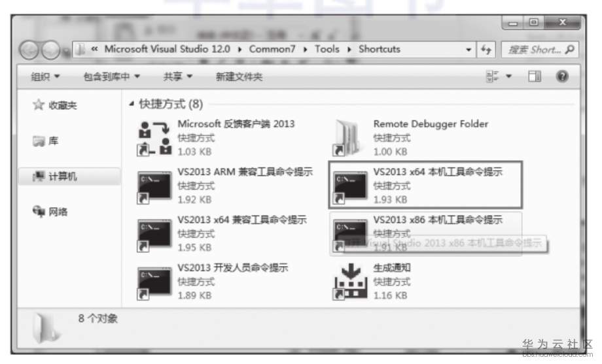Viewport: 602px width, 364px height.
Task: Select the text VS2013 开发人员命令提示
Action: pos(233,268)
